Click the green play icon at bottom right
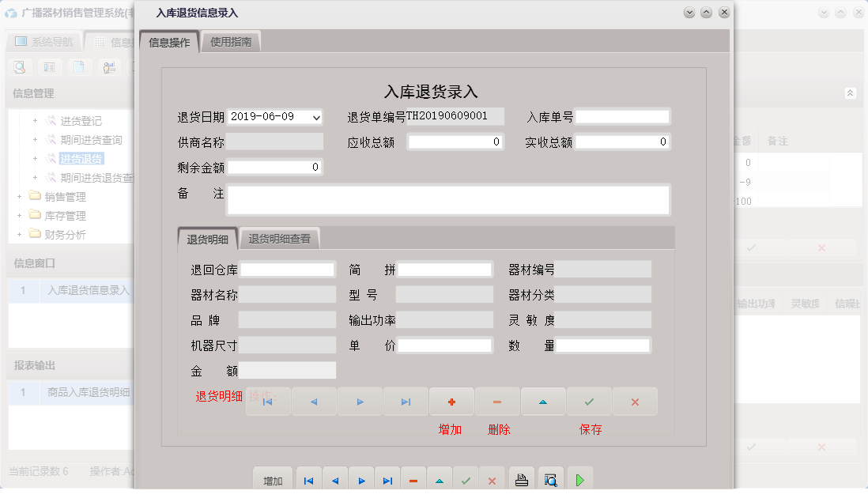868x502 pixels. tap(579, 477)
